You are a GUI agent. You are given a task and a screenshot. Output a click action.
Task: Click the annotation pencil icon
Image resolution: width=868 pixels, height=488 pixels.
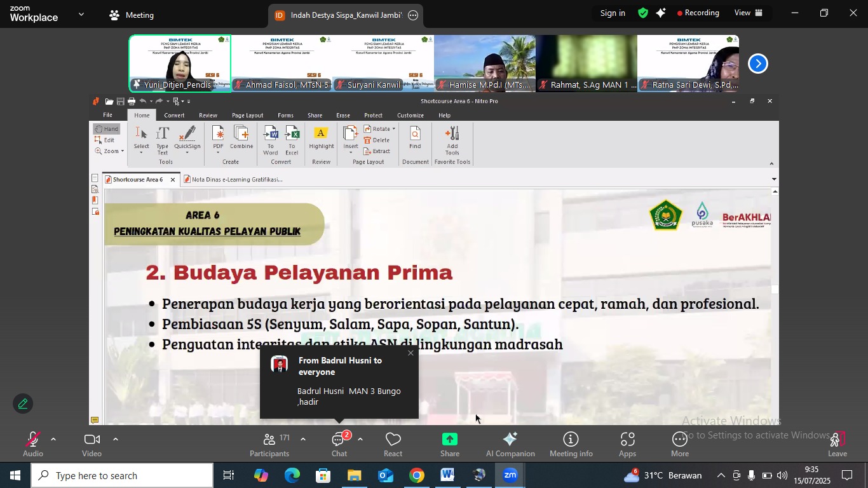(23, 404)
